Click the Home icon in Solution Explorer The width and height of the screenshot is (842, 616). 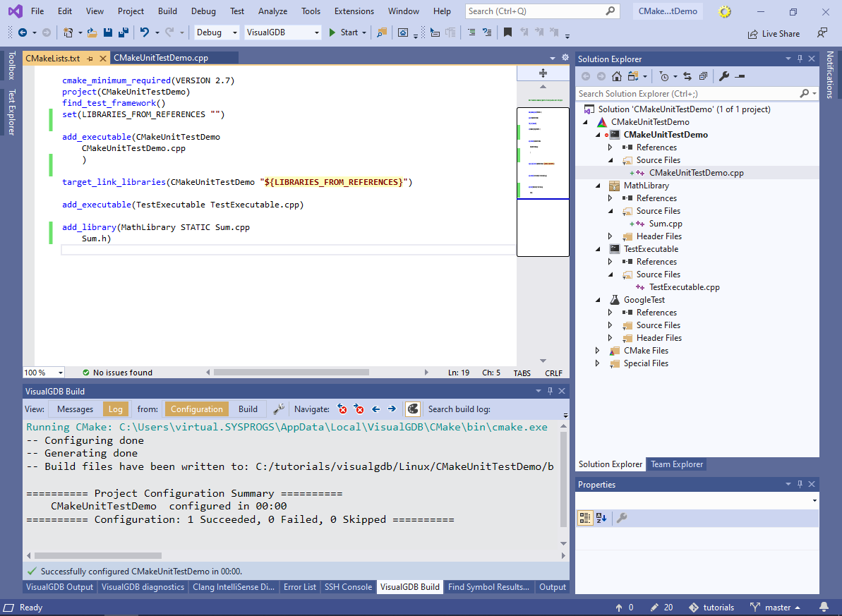(x=616, y=76)
